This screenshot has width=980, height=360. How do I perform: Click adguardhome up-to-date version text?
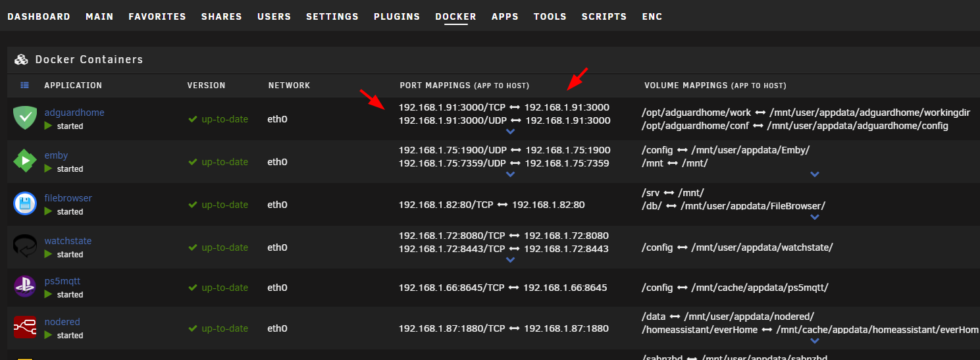click(x=225, y=119)
